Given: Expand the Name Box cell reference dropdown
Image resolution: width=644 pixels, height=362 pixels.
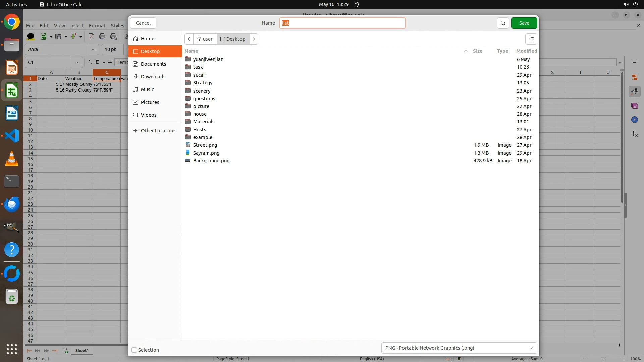Looking at the screenshot, I should point(77,62).
